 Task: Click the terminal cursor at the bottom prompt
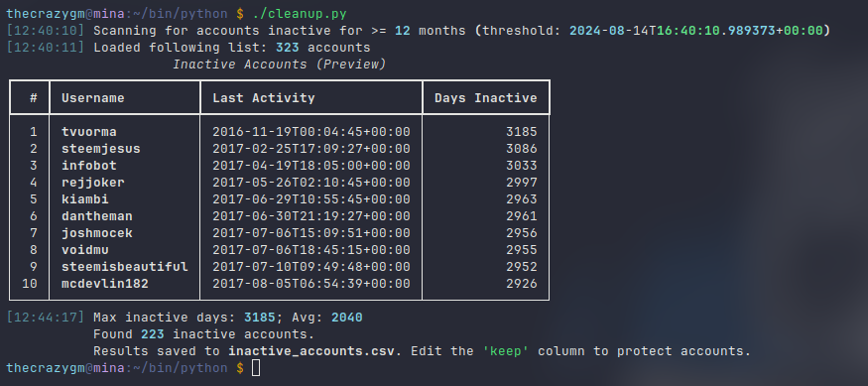coord(256,368)
